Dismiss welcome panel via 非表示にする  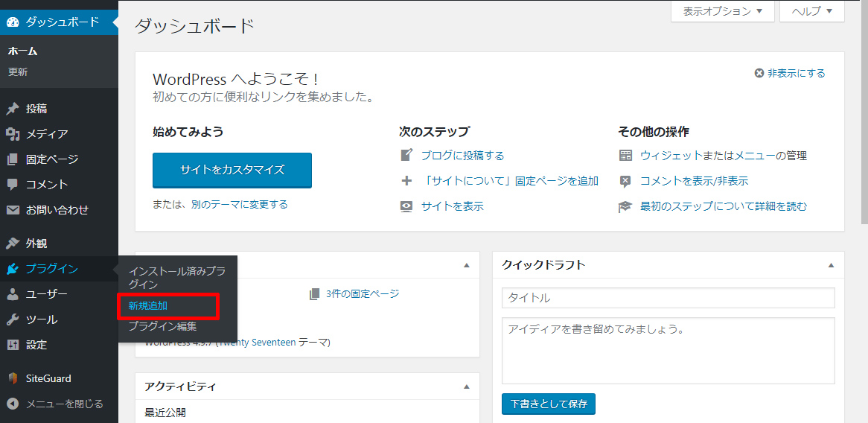[790, 73]
